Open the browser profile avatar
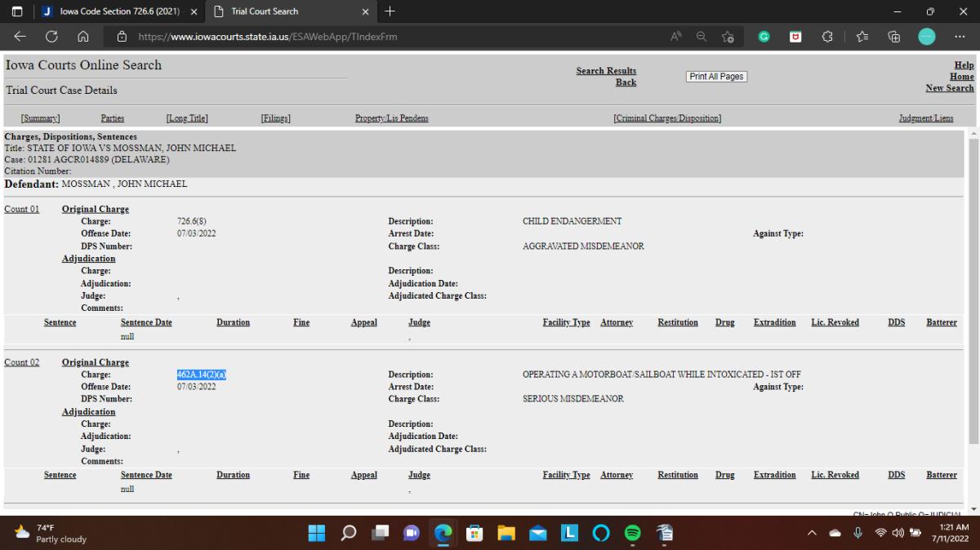Viewport: 980px width, 550px height. click(927, 37)
